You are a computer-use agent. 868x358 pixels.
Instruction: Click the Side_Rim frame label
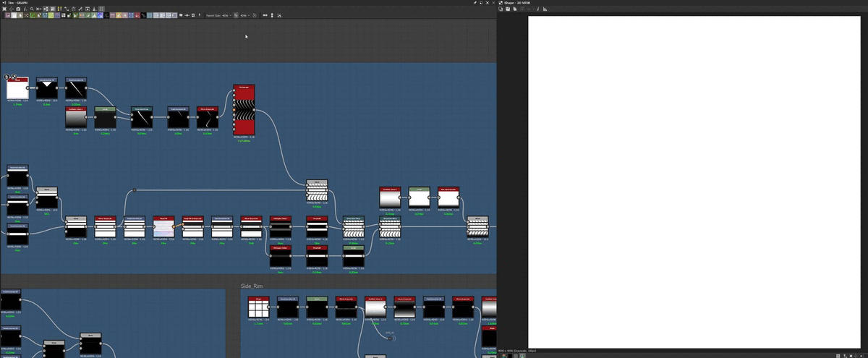pyautogui.click(x=252, y=286)
